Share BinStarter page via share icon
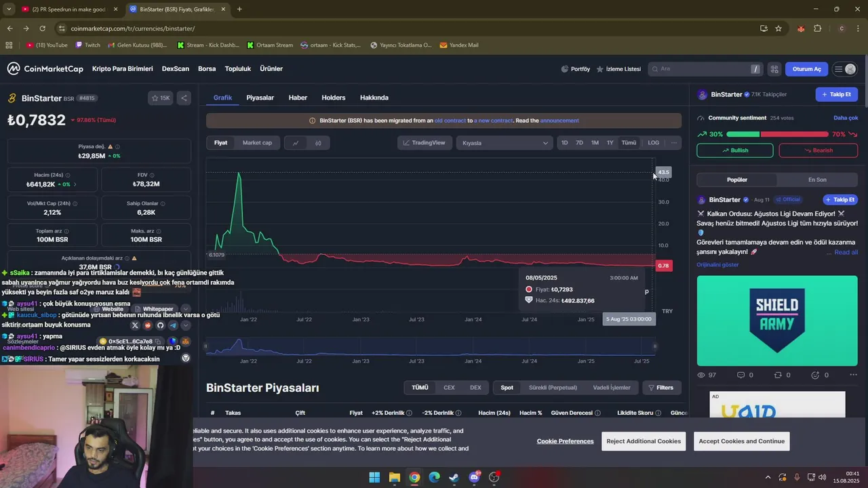The width and height of the screenshot is (868, 488). 184,98
